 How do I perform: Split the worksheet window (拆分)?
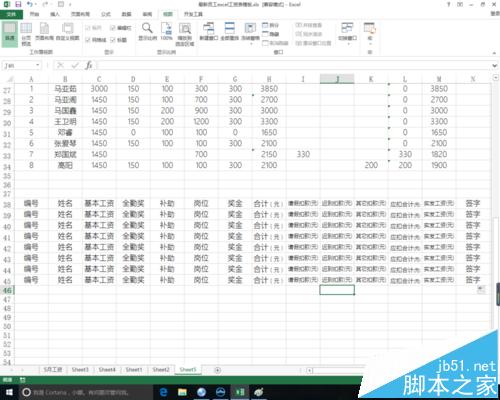point(271,25)
